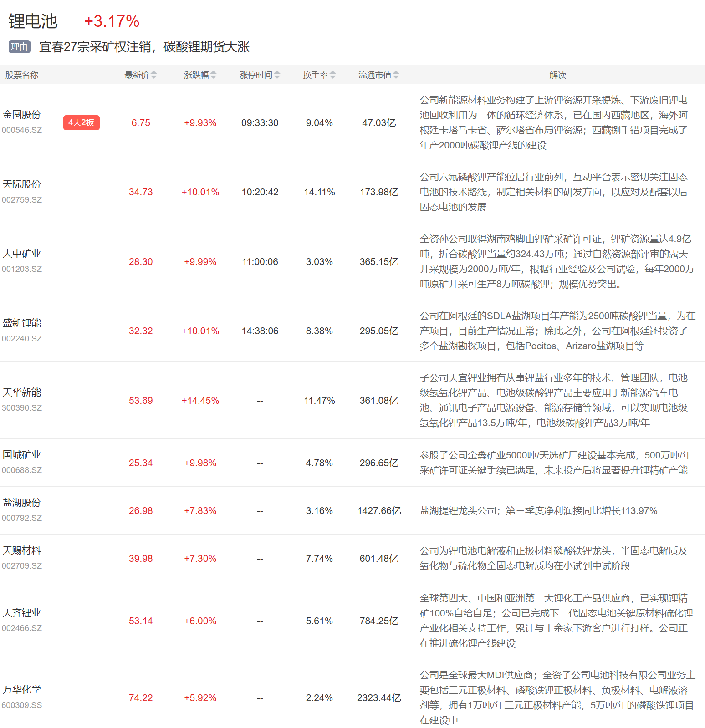The image size is (705, 728).
Task: Open 盛新锂能 stock details
Action: click(22, 323)
